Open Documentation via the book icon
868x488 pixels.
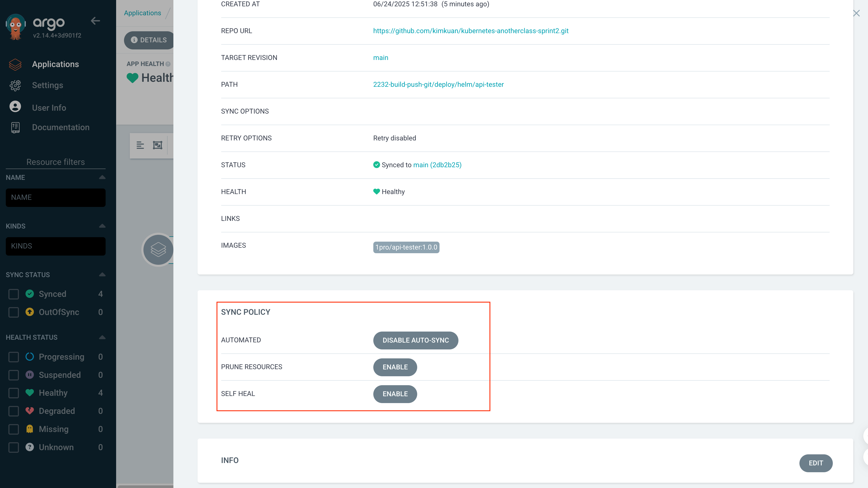pyautogui.click(x=15, y=128)
